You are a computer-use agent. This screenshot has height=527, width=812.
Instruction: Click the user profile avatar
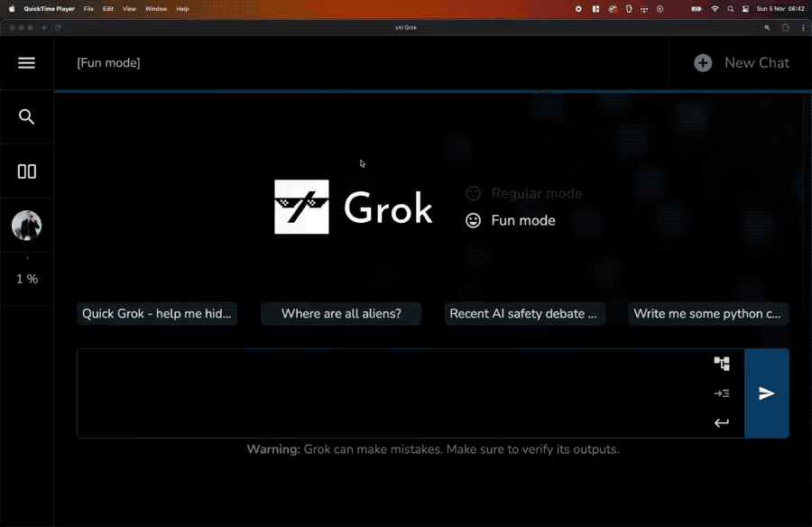pos(26,226)
